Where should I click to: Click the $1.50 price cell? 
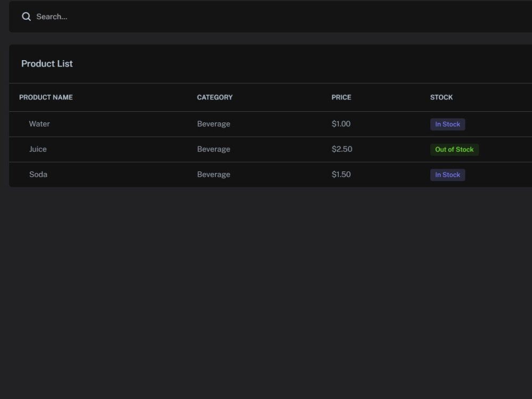[x=341, y=174]
